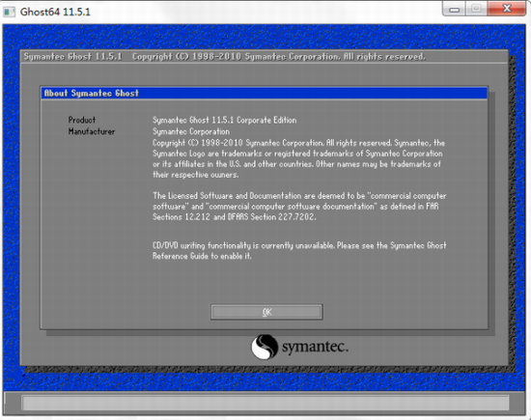
Task: Minimize the Ghost64 window
Action: 454,9
